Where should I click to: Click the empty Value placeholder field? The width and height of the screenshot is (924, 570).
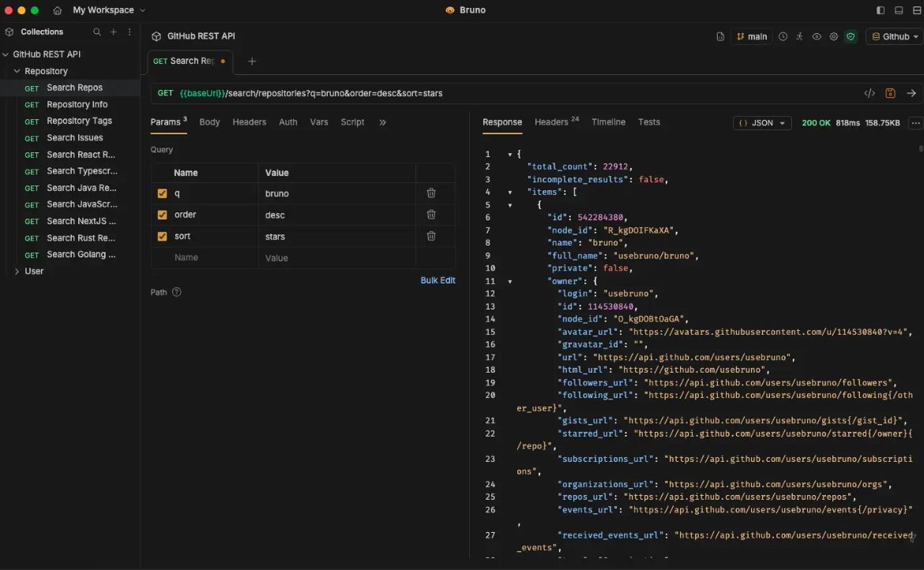pos(336,258)
